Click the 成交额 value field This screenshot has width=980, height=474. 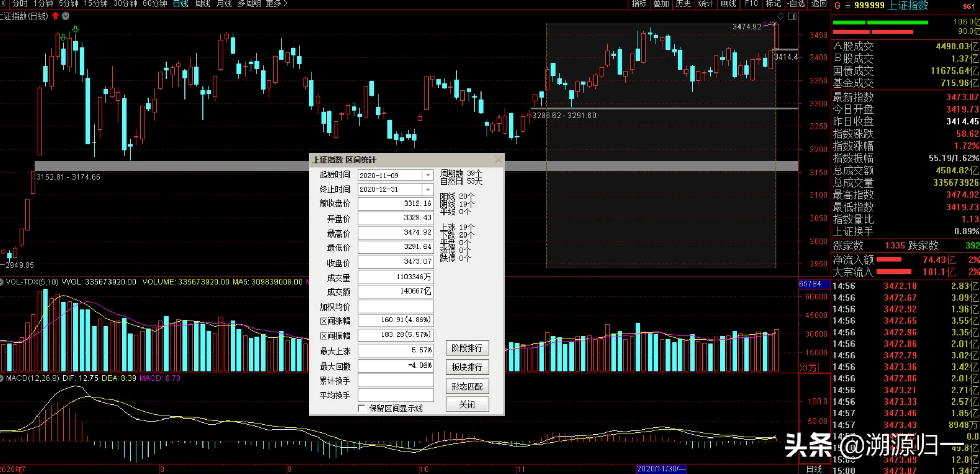(x=396, y=291)
